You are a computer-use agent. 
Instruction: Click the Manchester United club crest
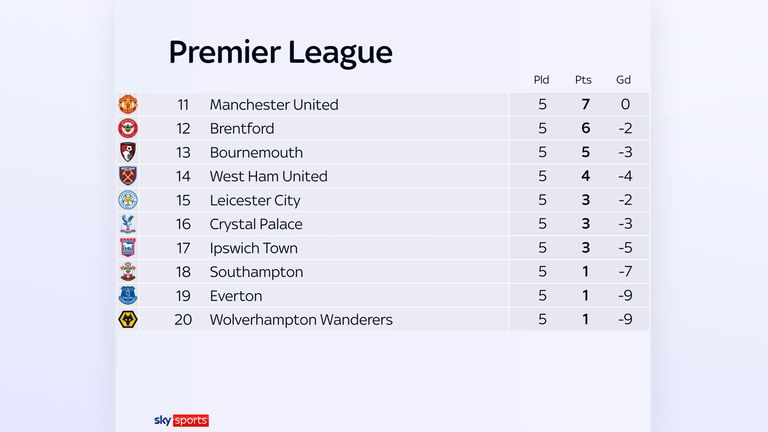[128, 104]
